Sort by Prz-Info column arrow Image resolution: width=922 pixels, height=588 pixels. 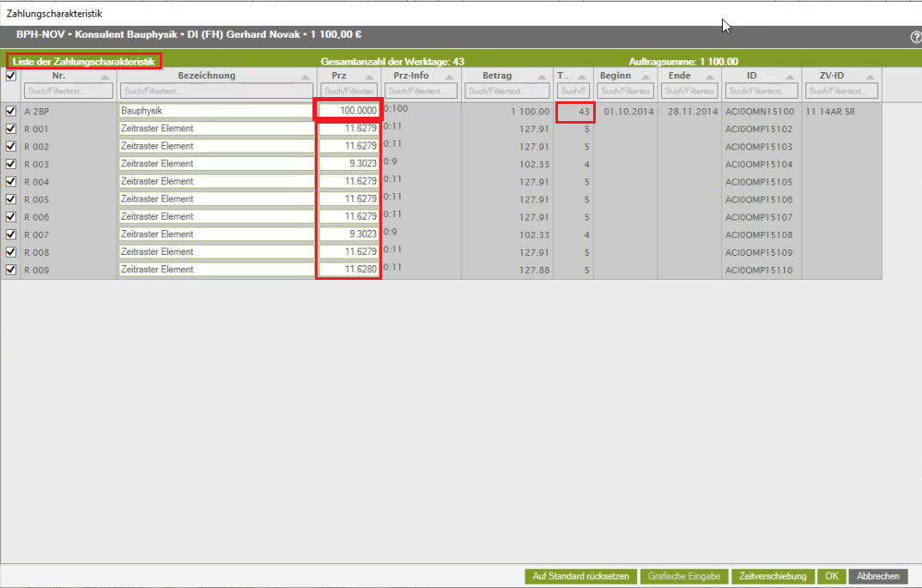[x=451, y=77]
